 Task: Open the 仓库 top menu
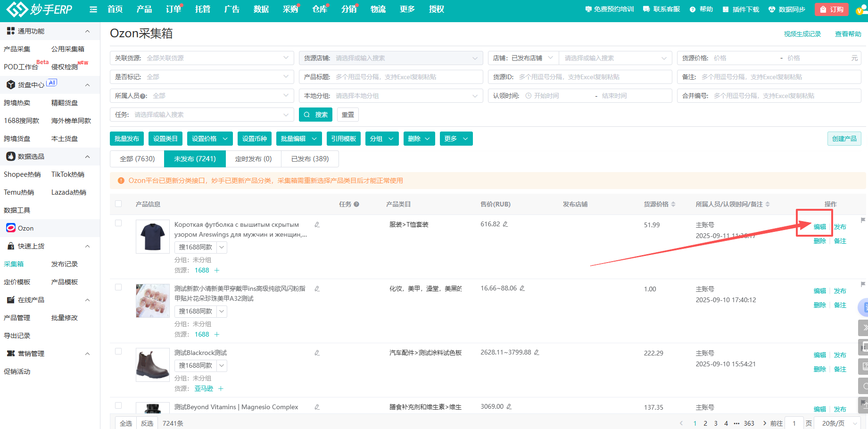coord(319,9)
